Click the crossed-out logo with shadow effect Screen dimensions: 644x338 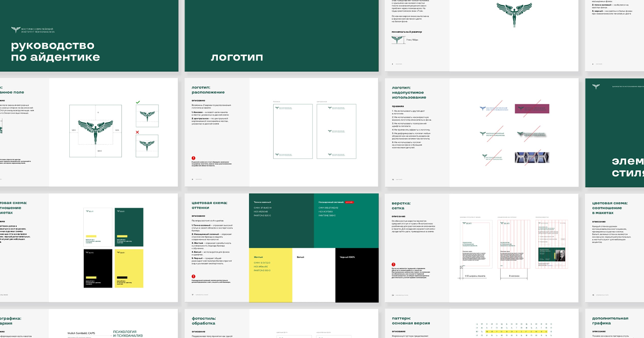coord(531,134)
